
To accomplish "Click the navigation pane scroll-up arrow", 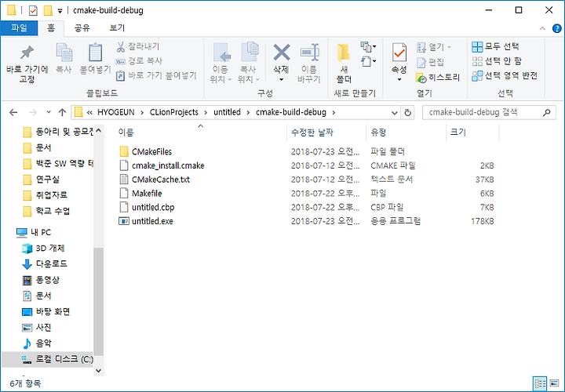I will [x=98, y=130].
